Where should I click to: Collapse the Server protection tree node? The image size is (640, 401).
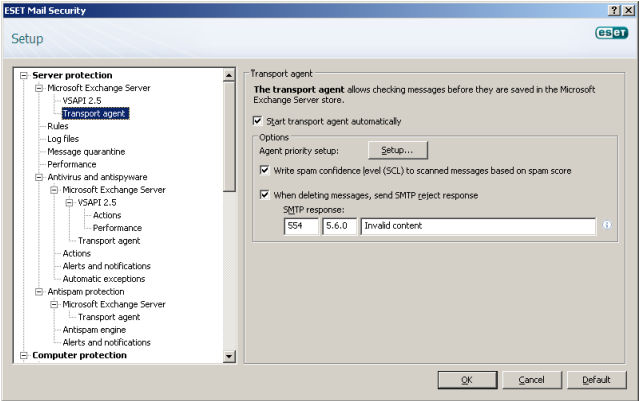click(24, 75)
